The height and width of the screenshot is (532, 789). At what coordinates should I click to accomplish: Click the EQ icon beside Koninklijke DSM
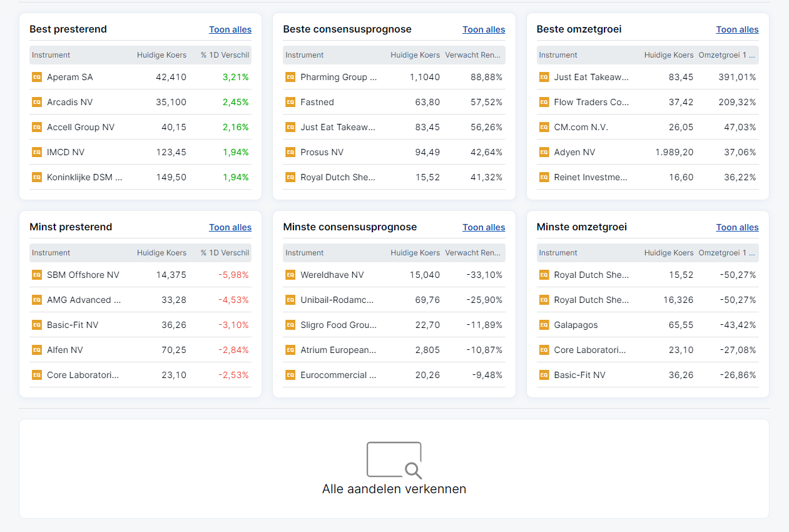point(37,177)
